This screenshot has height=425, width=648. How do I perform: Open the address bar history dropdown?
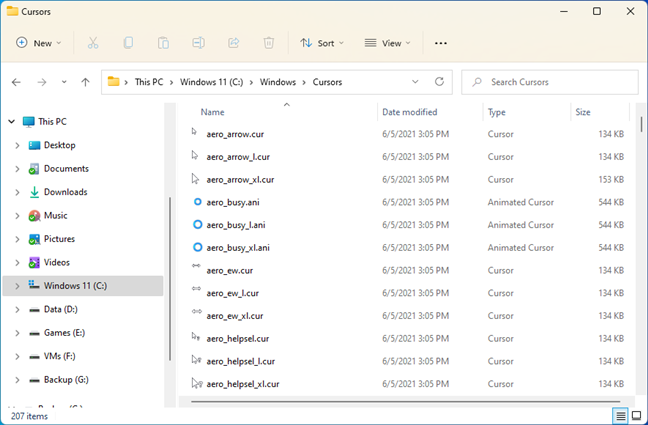(x=415, y=82)
